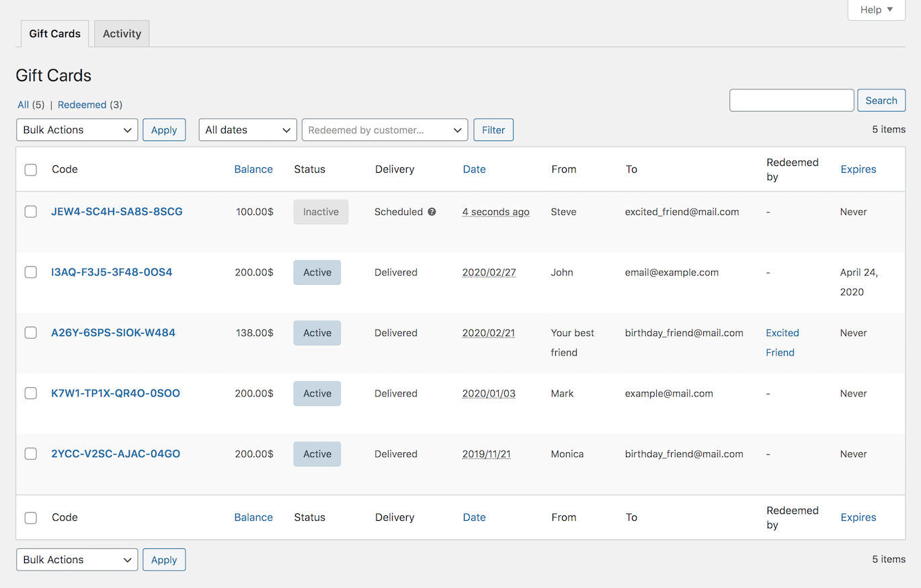Screen dimensions: 921x588
Task: Click the 2020/02/27 date
Action: coord(489,272)
